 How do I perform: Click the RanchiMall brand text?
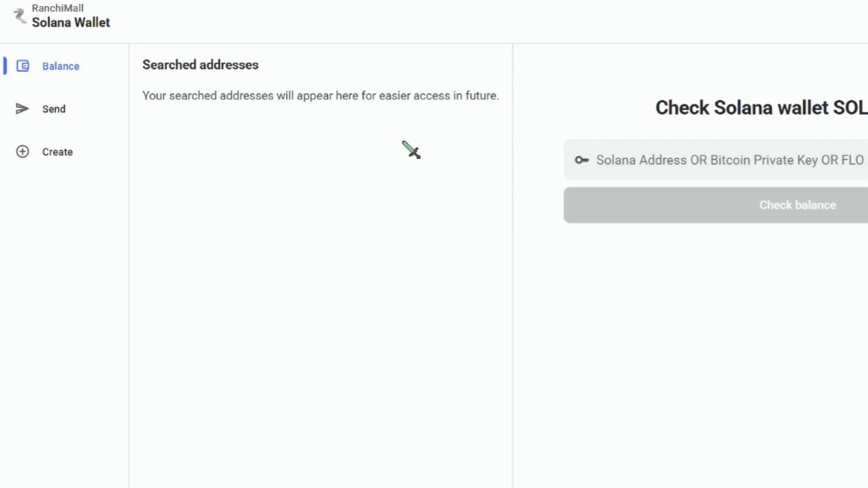pos(57,8)
